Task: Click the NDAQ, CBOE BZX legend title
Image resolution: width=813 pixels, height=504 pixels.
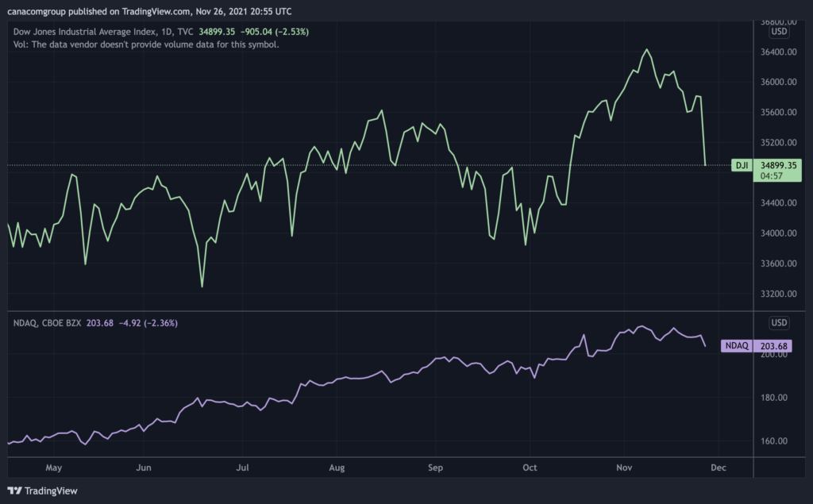Action: (x=47, y=323)
